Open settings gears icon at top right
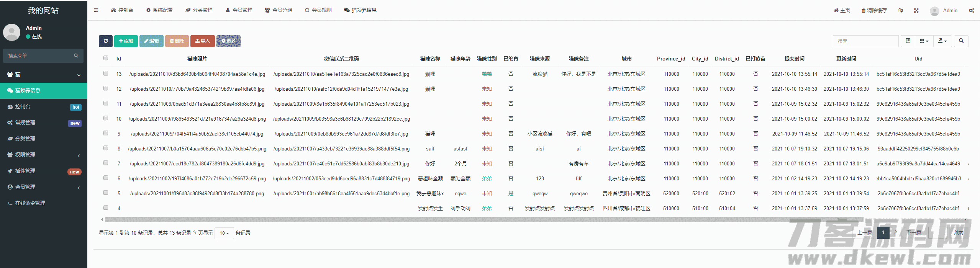980x268 pixels. 971,10
